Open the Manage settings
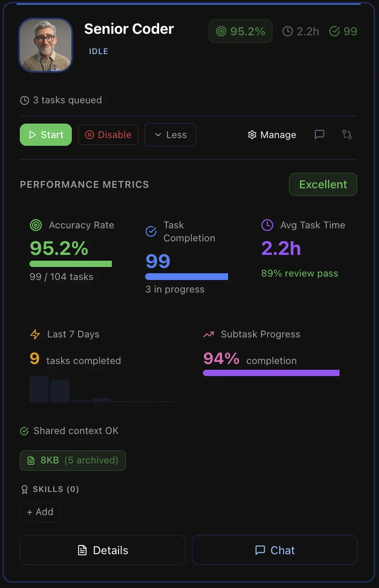 click(272, 135)
